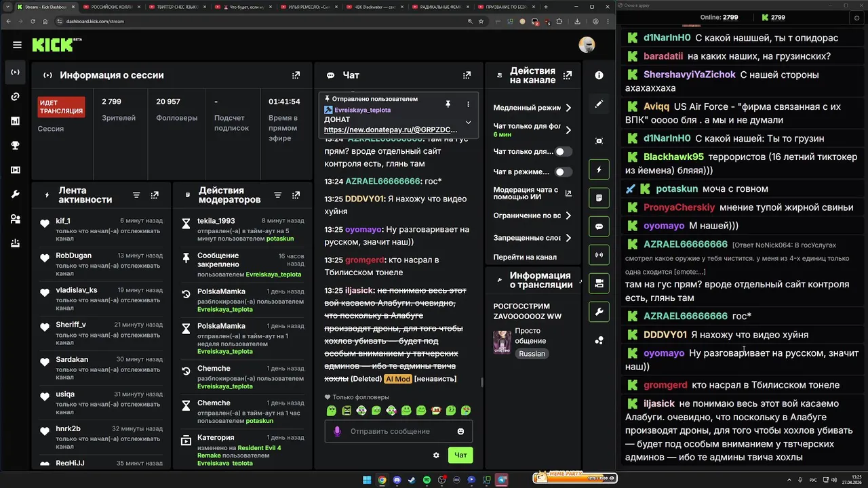Expand 'Ограничение по во' options
Image resolution: width=868 pixels, height=488 pixels.
568,216
